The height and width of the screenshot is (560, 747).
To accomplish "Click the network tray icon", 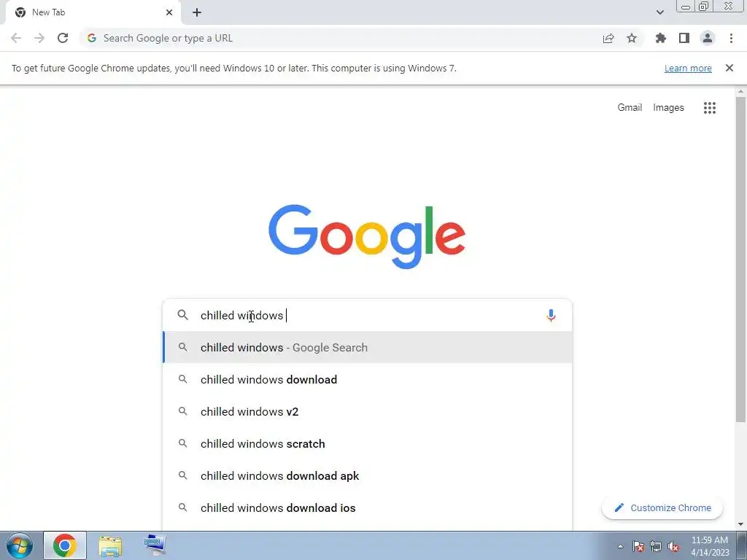I will pyautogui.click(x=656, y=546).
